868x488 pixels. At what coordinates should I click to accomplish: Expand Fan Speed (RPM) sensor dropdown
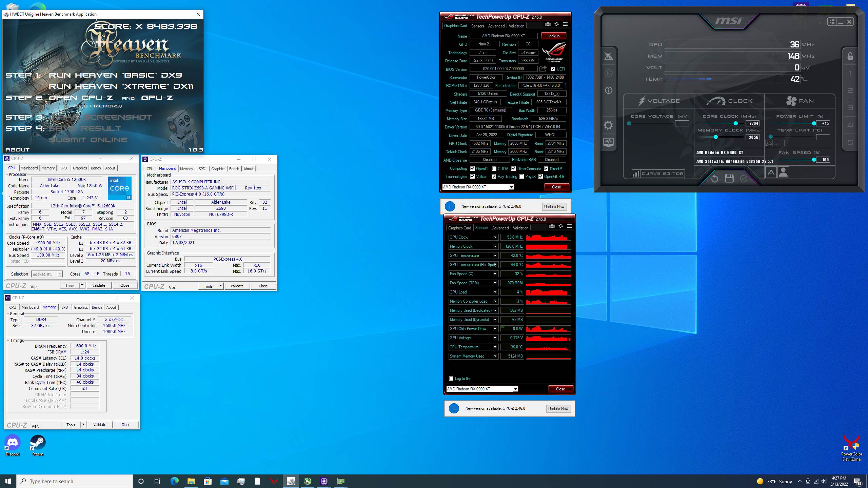(x=495, y=283)
